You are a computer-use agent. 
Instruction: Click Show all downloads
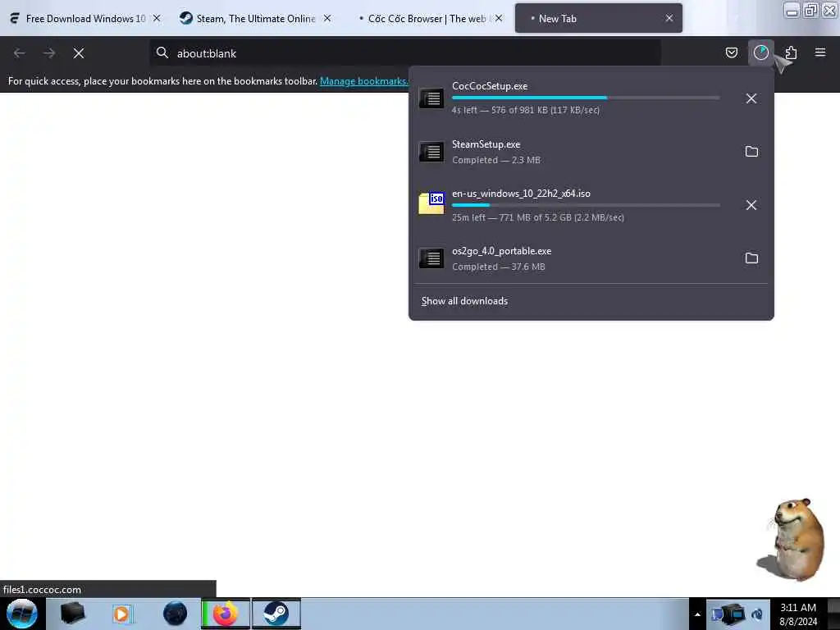pos(464,301)
